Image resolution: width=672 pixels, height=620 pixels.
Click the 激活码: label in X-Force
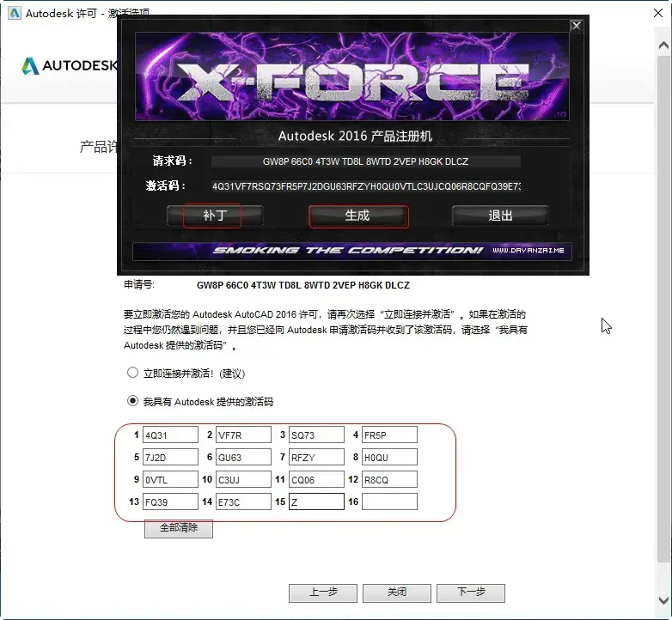coord(166,185)
